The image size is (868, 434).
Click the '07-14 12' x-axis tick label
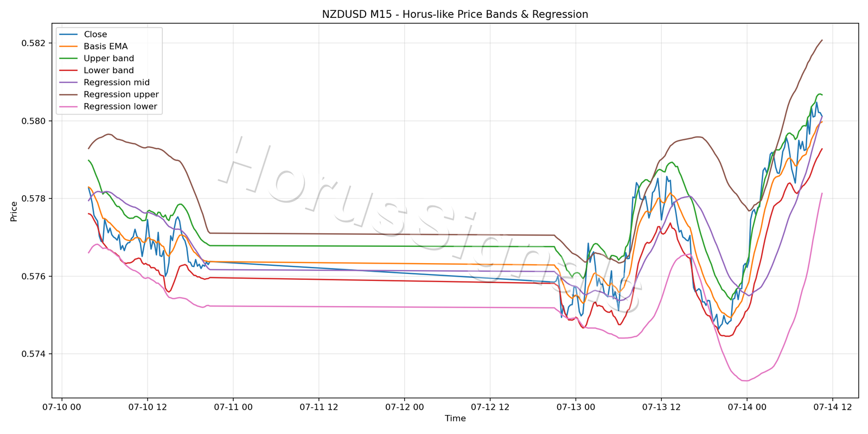point(833,407)
